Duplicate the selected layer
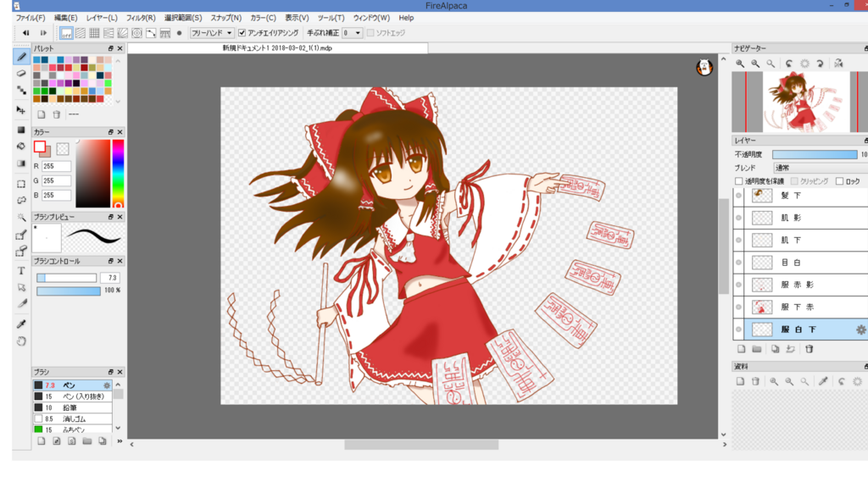868x482 pixels. [x=775, y=349]
